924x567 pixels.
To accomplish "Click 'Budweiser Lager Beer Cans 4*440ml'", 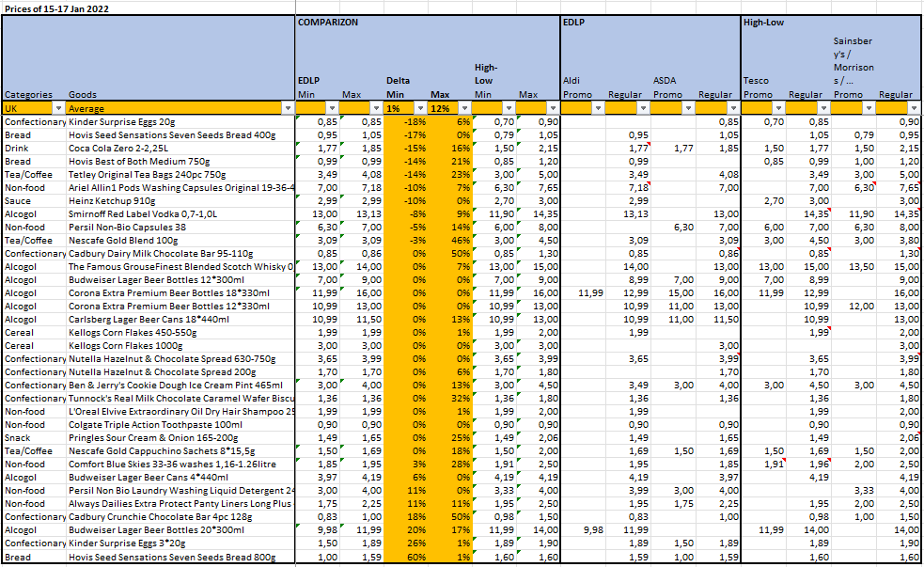I will click(149, 478).
